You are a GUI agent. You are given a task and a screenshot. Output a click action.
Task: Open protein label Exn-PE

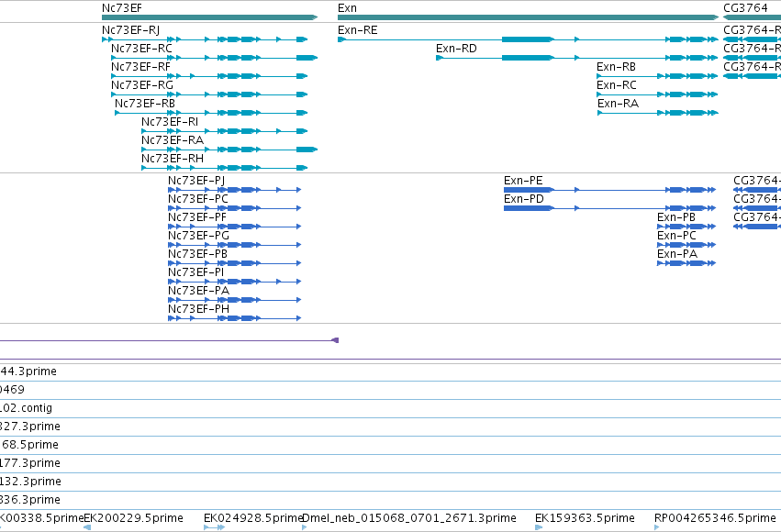tap(523, 180)
